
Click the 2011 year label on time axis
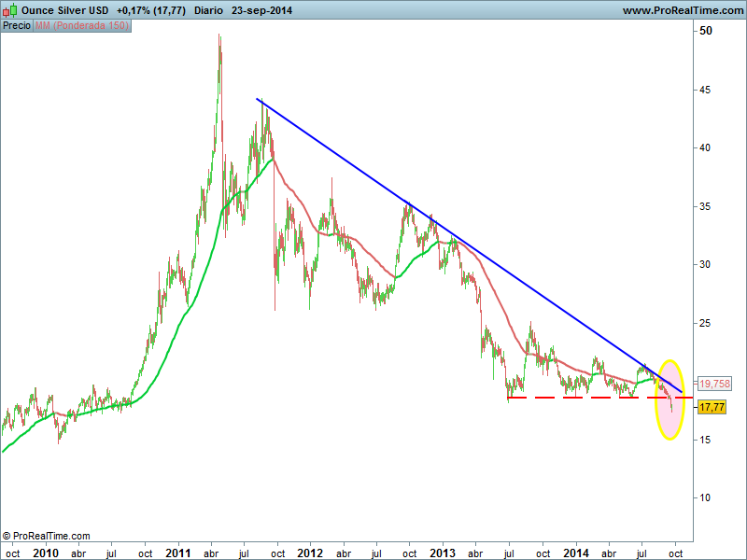tap(178, 553)
